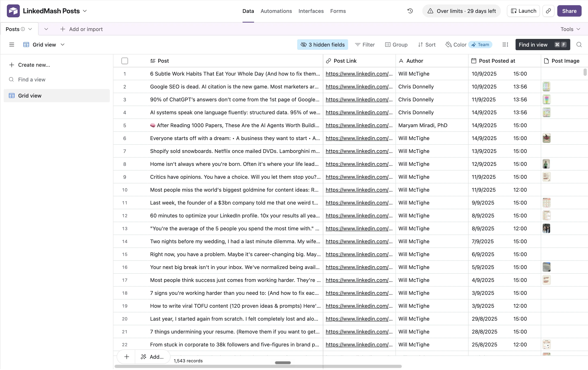This screenshot has height=370, width=588.
Task: Switch to the Forms tab
Action: coord(338,11)
